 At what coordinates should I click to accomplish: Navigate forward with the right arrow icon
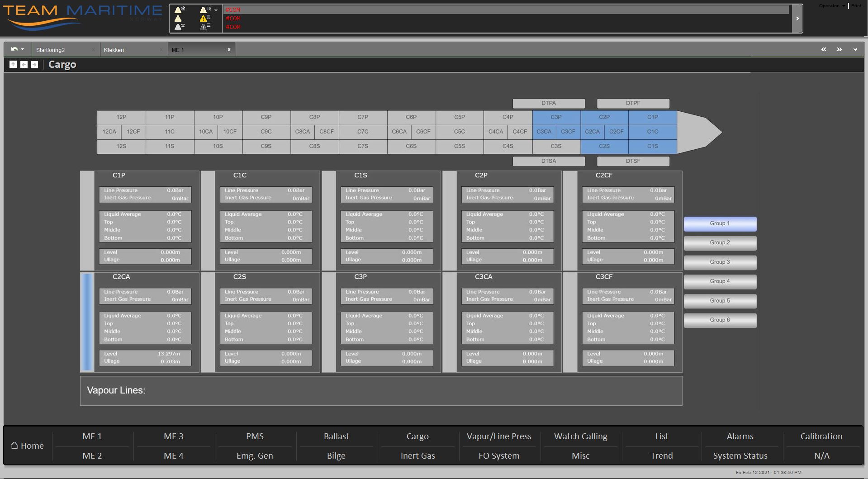click(x=35, y=64)
